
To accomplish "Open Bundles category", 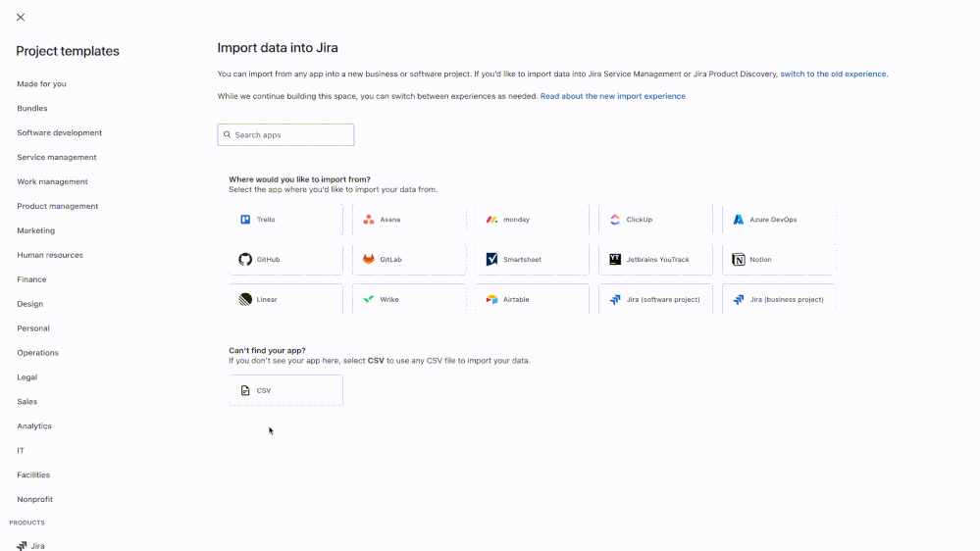I will coord(31,108).
